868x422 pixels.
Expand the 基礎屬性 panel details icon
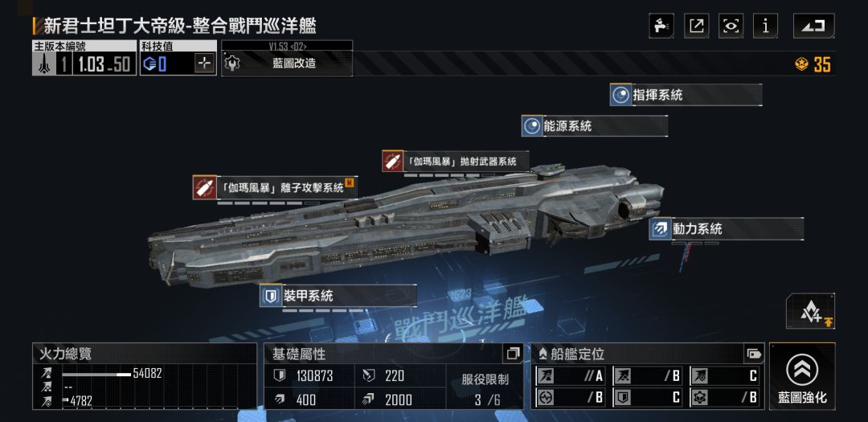tap(512, 354)
